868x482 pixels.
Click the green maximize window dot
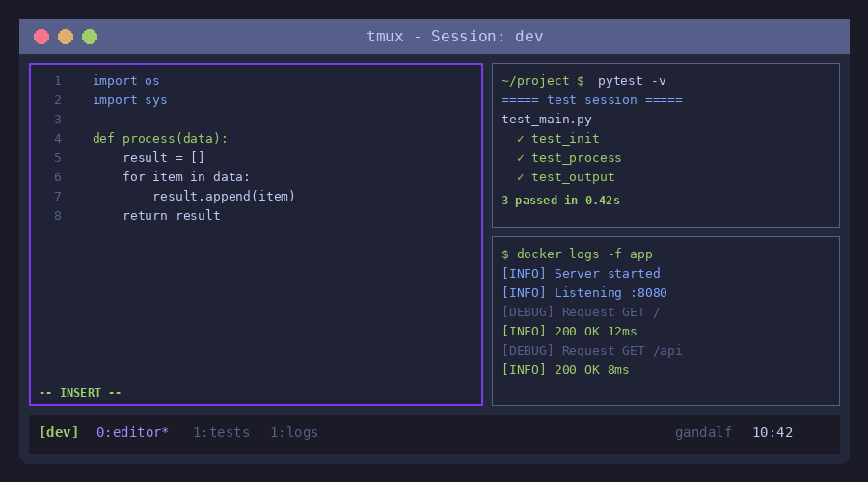(x=90, y=37)
